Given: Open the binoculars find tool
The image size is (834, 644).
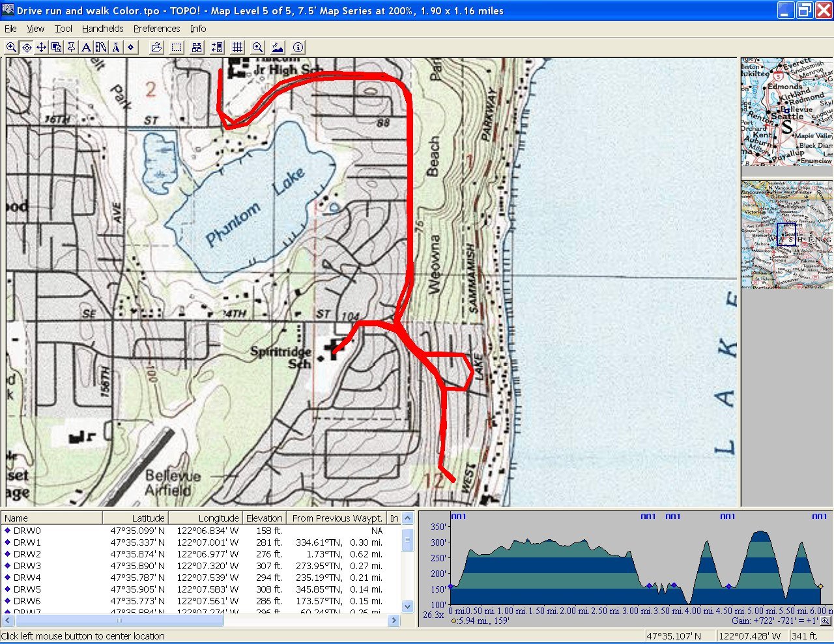Looking at the screenshot, I should pos(197,47).
